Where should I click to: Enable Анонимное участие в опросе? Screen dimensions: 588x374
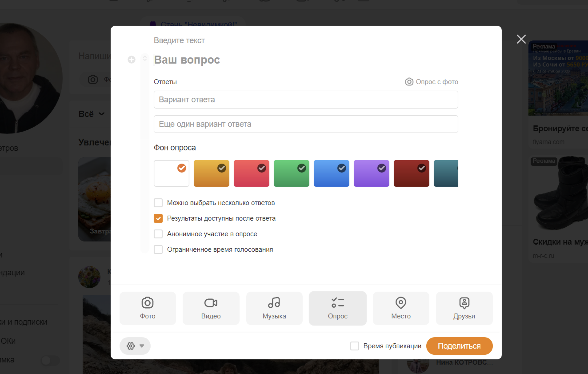click(158, 234)
